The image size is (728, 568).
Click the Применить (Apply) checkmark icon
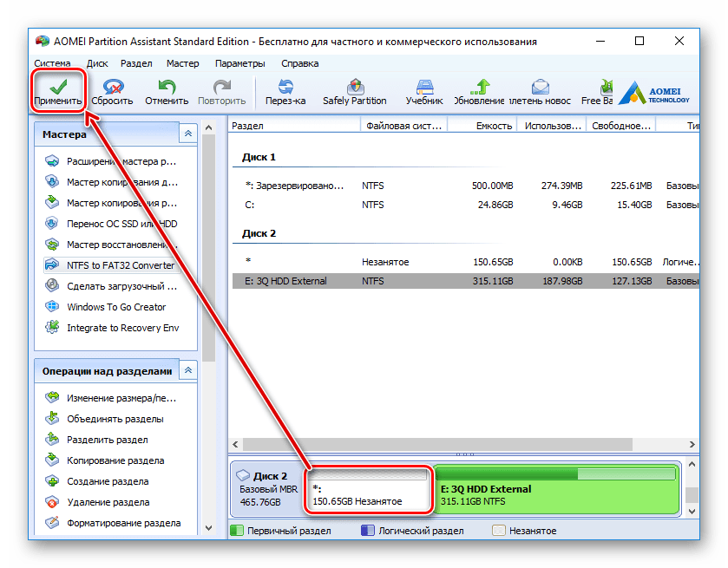(x=58, y=87)
